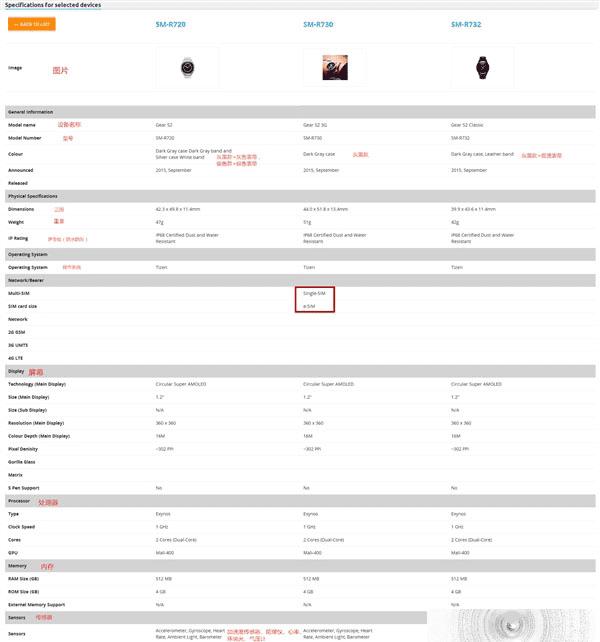This screenshot has width=600, height=642.
Task: View the silver Gear S2 watch thumbnail
Action: (188, 68)
